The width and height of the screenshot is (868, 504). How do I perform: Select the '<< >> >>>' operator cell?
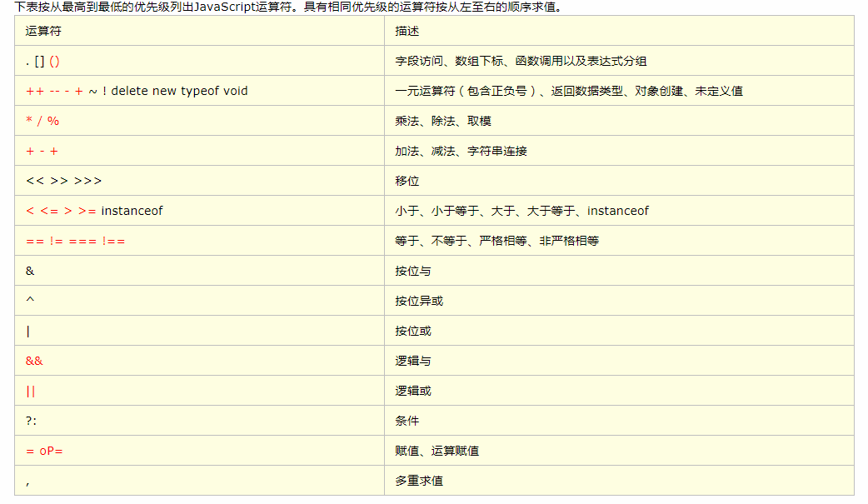coord(199,181)
